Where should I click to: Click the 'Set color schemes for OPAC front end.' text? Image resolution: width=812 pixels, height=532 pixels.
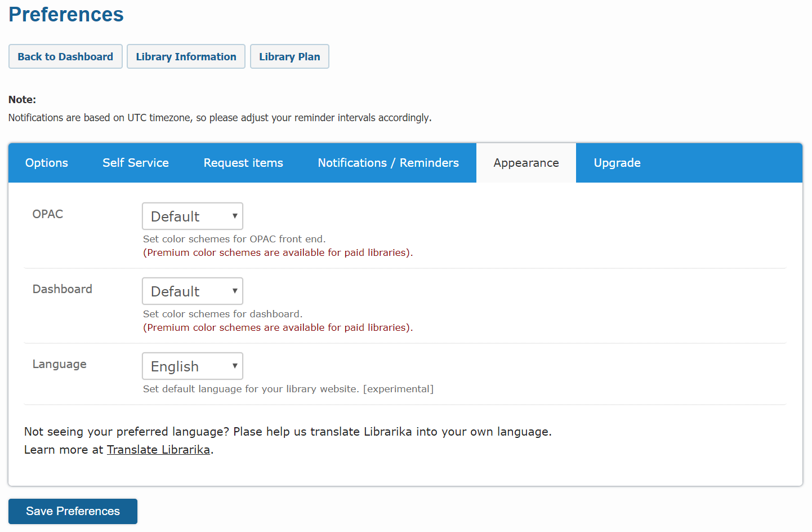(x=234, y=239)
